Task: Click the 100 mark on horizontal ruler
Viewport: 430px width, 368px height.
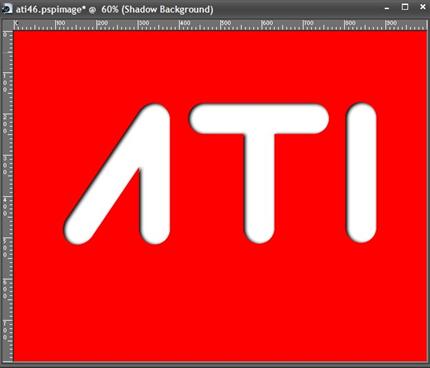Action: point(60,23)
